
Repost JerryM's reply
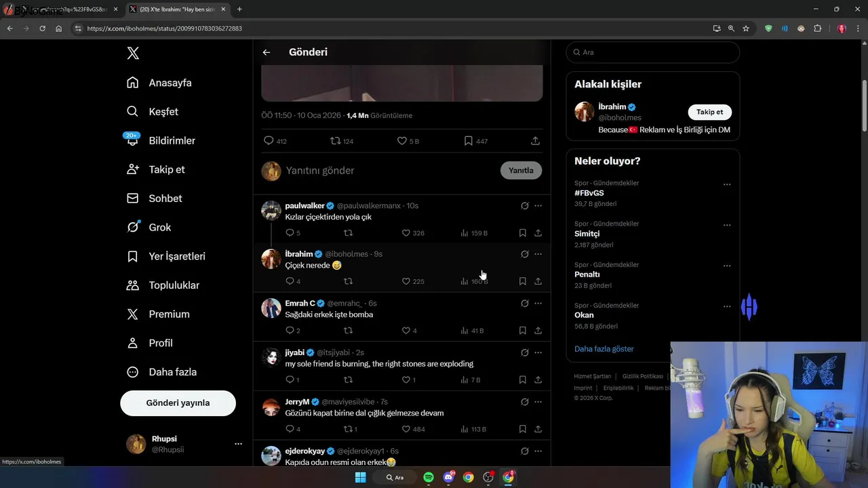[350, 429]
